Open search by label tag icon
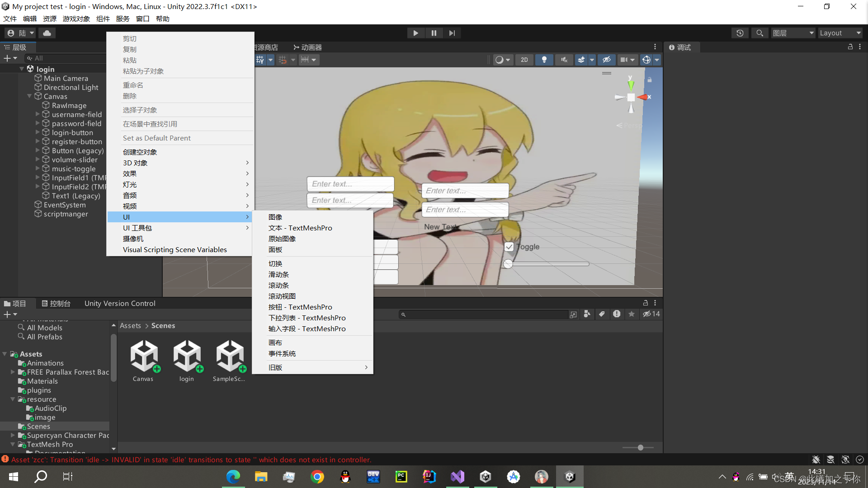Screen dimensions: 868x488 (602, 314)
